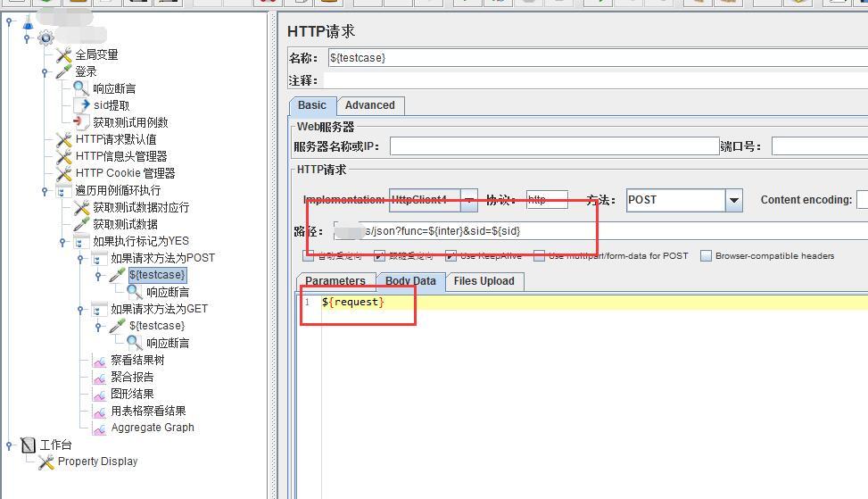Click the 如果执行标记为YES controller icon
Viewport: 868px width, 499px height.
click(81, 242)
